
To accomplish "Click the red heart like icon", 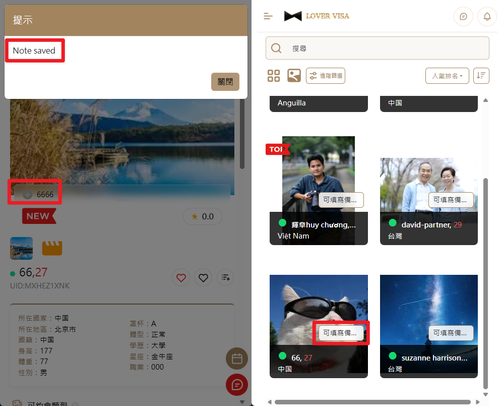I will pyautogui.click(x=181, y=277).
